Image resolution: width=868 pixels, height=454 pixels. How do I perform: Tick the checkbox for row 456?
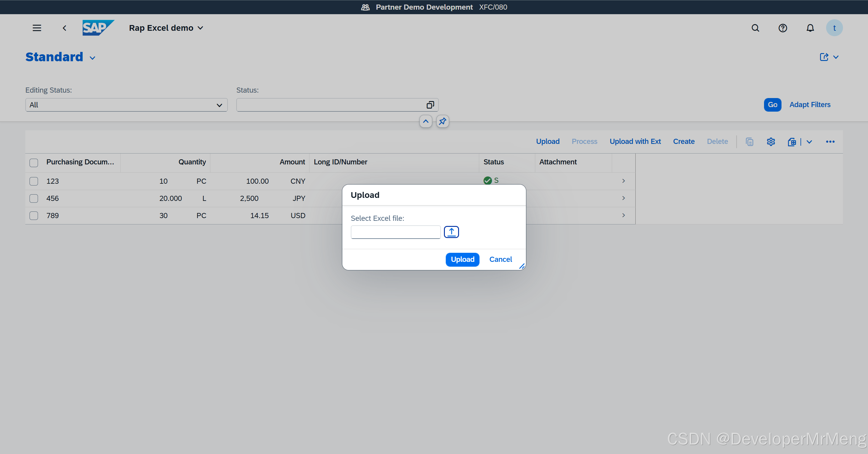coord(34,198)
